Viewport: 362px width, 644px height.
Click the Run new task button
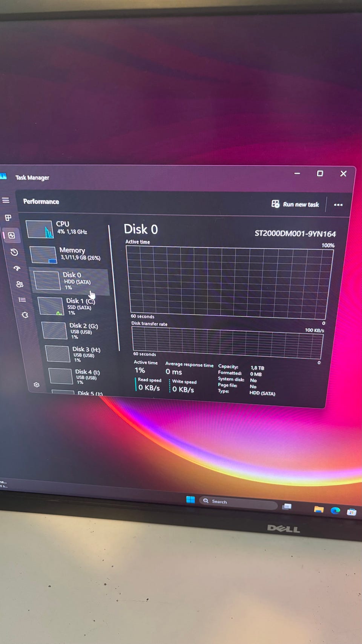tap(295, 204)
